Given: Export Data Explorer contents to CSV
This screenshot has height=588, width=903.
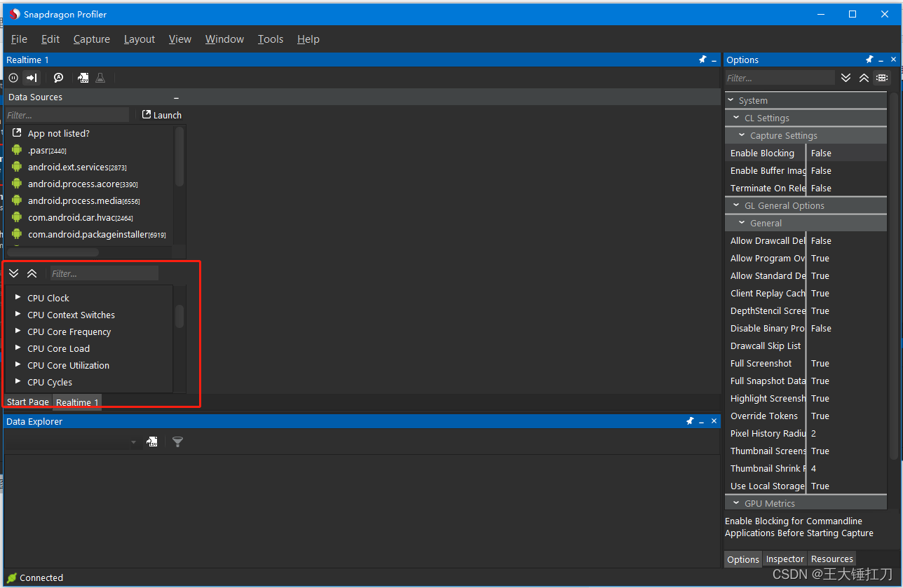Looking at the screenshot, I should [x=151, y=442].
